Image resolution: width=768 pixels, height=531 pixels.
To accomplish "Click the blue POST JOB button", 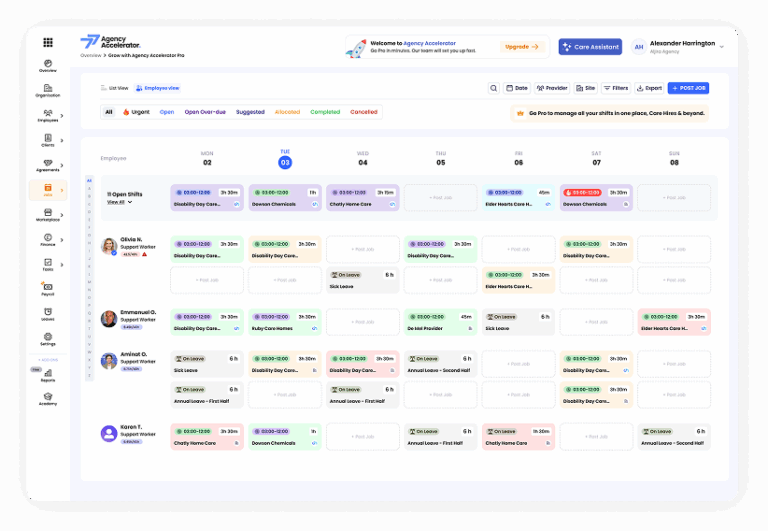I will tap(688, 88).
